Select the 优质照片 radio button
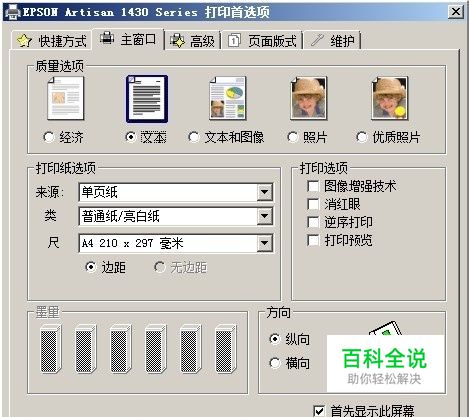Viewport: 469px width, 417px height. tap(362, 137)
